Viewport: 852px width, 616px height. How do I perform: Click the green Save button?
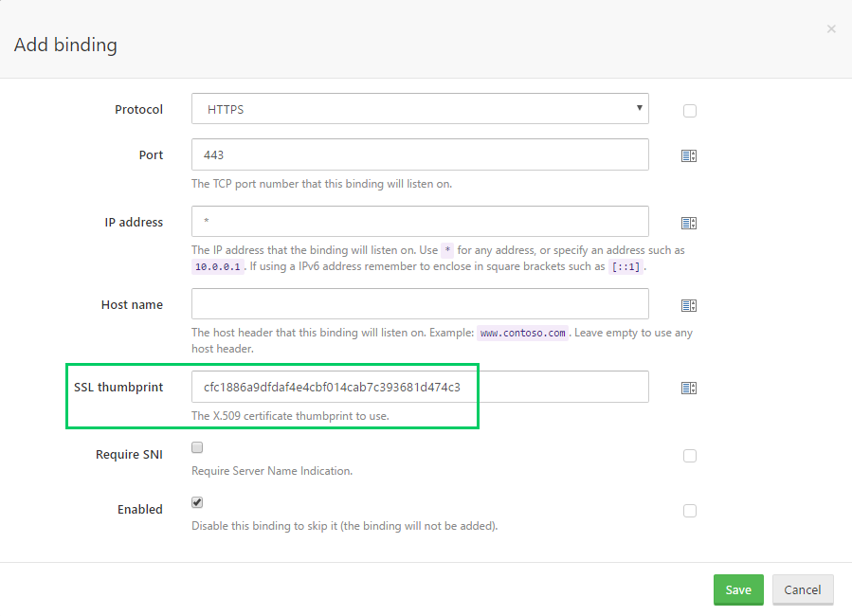click(738, 589)
